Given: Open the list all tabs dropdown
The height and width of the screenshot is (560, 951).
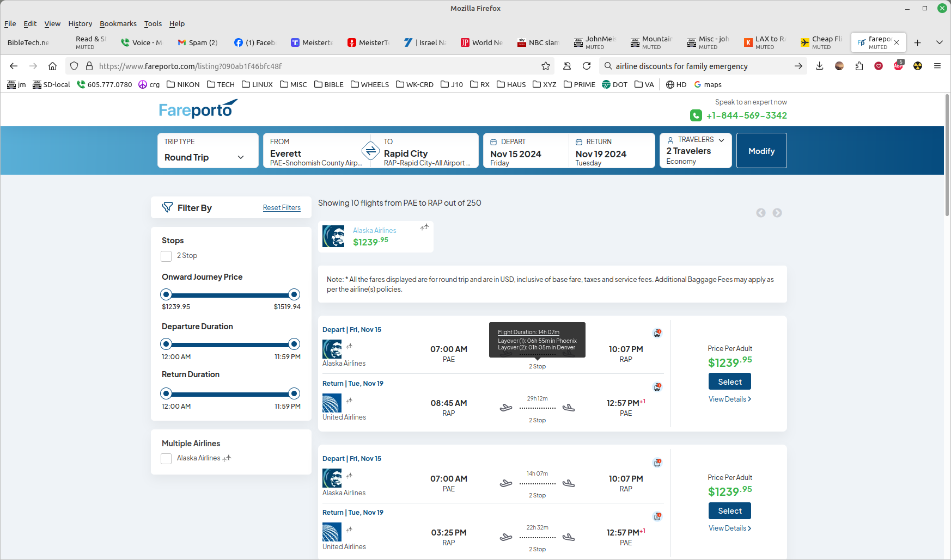Looking at the screenshot, I should tap(939, 42).
